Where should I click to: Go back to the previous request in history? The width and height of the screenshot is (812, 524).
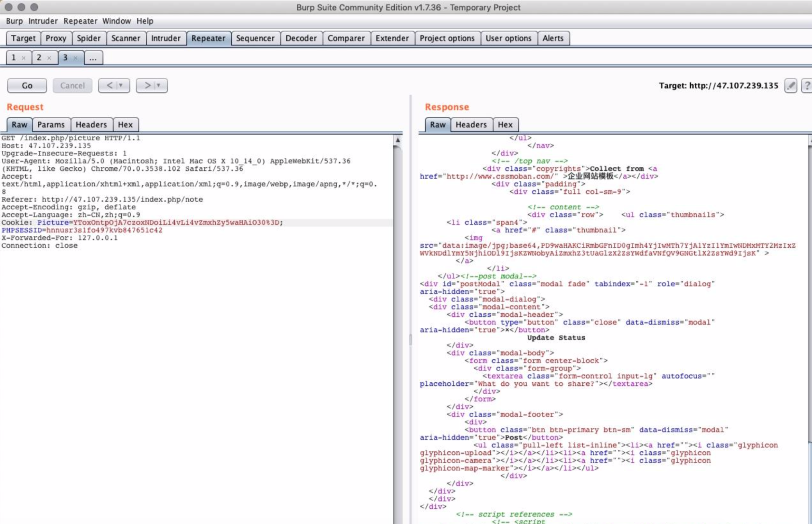(109, 85)
